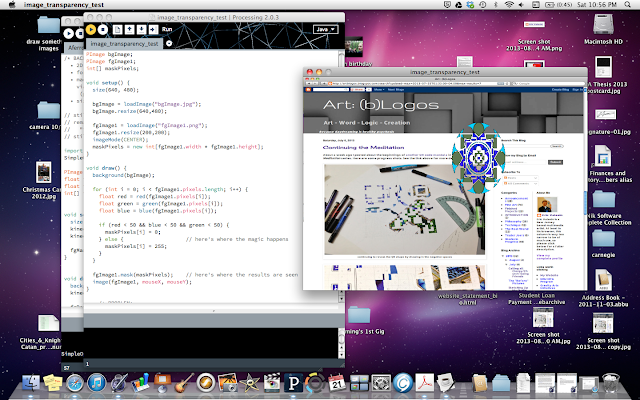Open Adobe Acrobat PDF icon in the Dock
The image size is (640, 400).
[424, 383]
